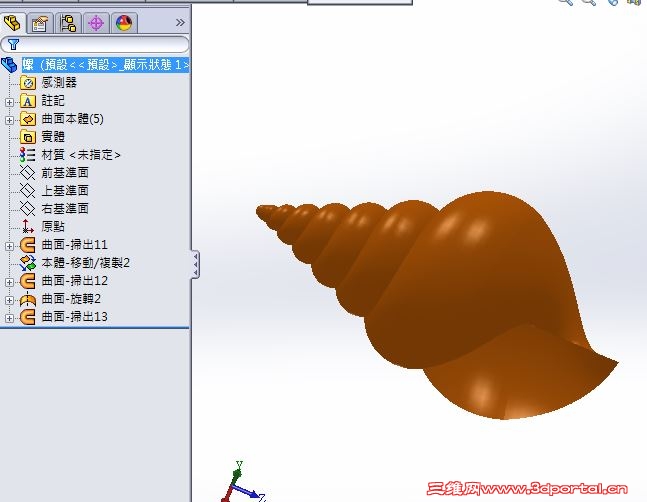The height and width of the screenshot is (502, 647).
Task: Select 本體-移動/複製2 feature
Action: coord(85,263)
